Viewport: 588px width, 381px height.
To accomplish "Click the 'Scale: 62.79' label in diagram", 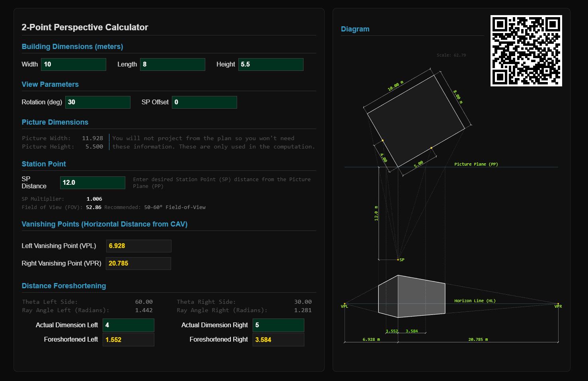I will 451,55.
